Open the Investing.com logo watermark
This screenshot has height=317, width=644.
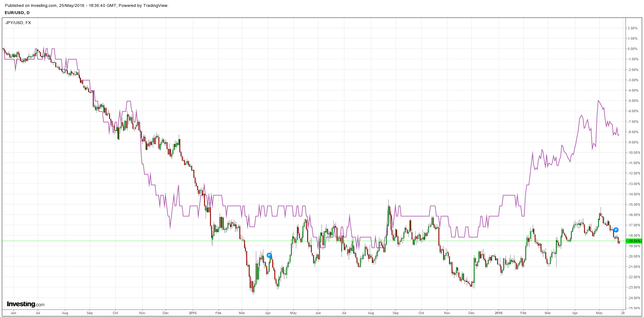click(26, 304)
